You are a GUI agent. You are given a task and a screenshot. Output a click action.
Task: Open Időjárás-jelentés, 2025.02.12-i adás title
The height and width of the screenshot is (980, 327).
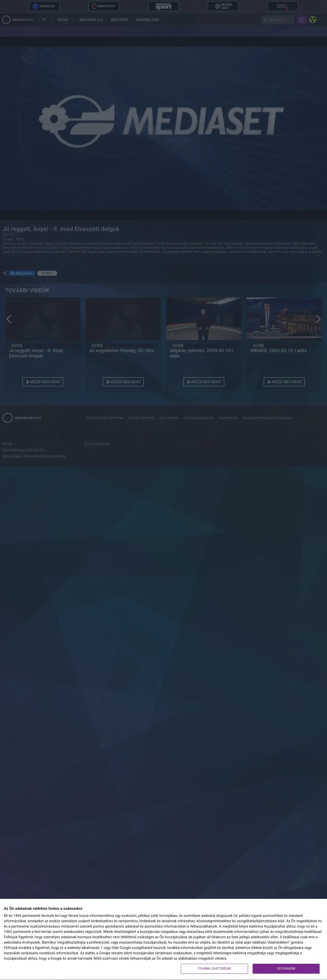pyautogui.click(x=202, y=353)
